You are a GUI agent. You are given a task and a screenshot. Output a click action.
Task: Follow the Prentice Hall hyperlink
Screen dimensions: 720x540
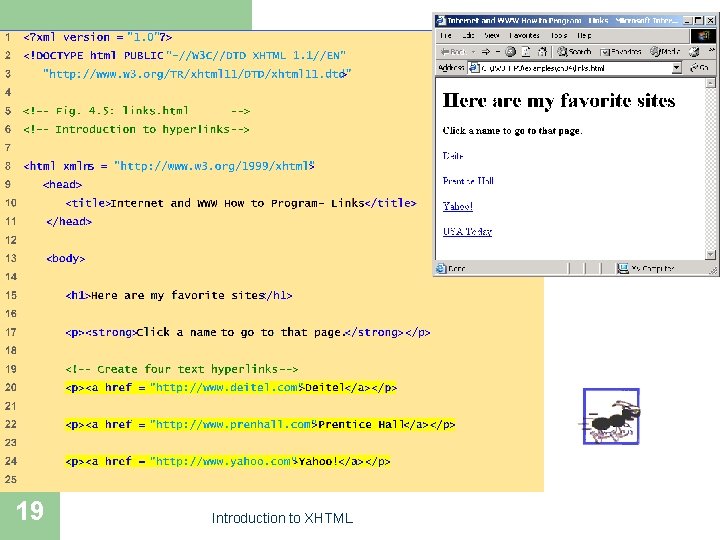(x=468, y=181)
